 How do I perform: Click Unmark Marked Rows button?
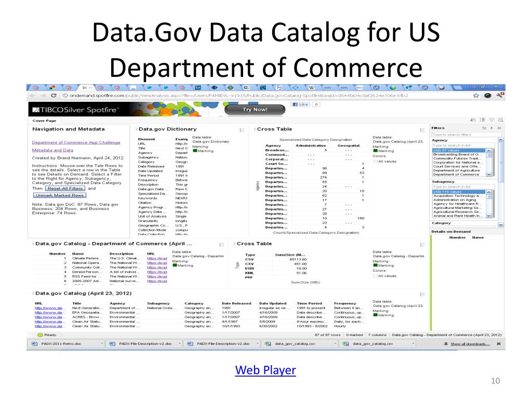point(60,195)
